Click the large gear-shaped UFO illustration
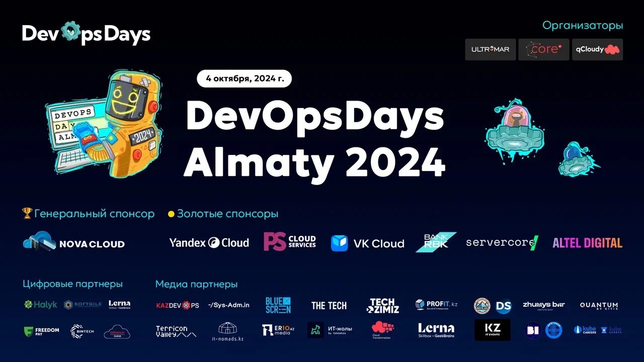The height and width of the screenshot is (362, 644). [516, 131]
